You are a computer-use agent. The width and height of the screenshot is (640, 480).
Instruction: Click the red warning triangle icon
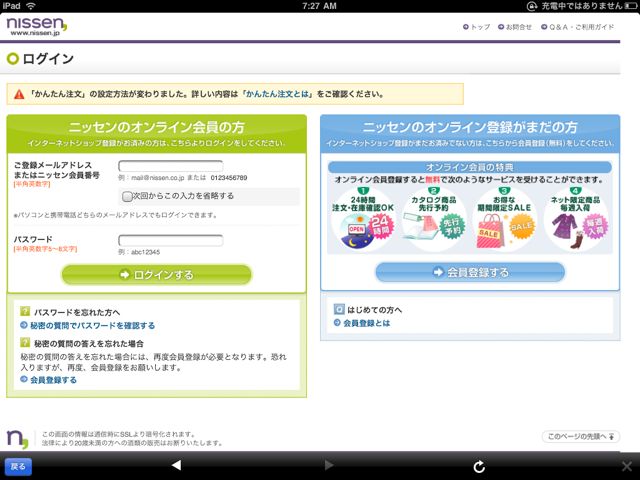point(19,94)
